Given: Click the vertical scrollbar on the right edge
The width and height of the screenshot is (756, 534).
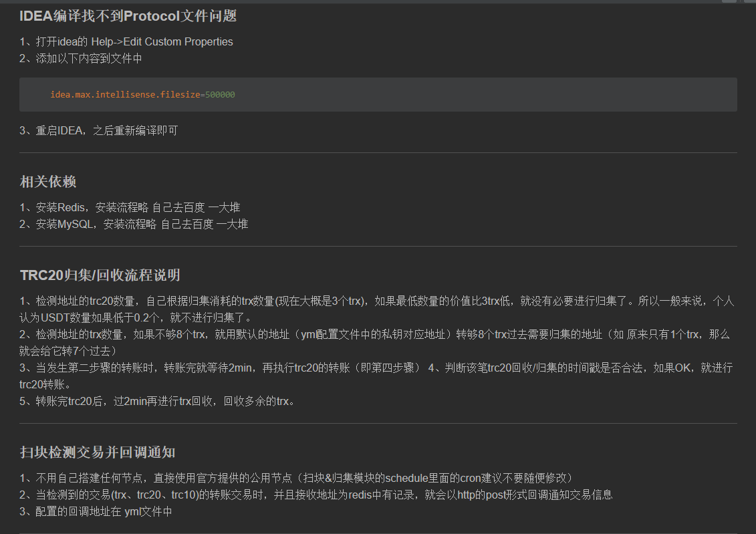Looking at the screenshot, I should click(752, 267).
